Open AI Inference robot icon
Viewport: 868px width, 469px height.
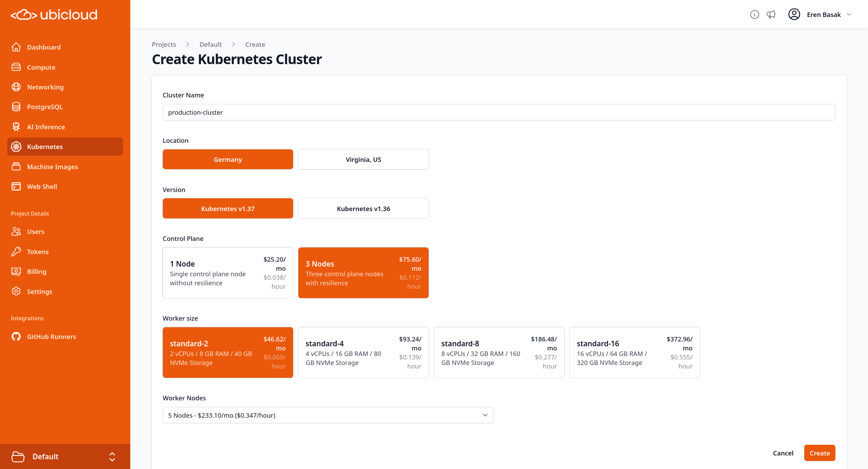point(16,127)
